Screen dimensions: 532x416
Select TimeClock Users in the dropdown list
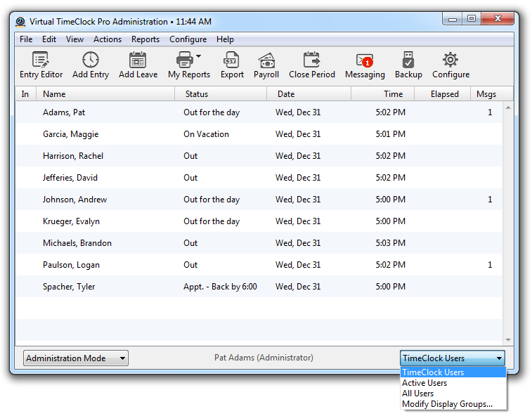tap(453, 372)
